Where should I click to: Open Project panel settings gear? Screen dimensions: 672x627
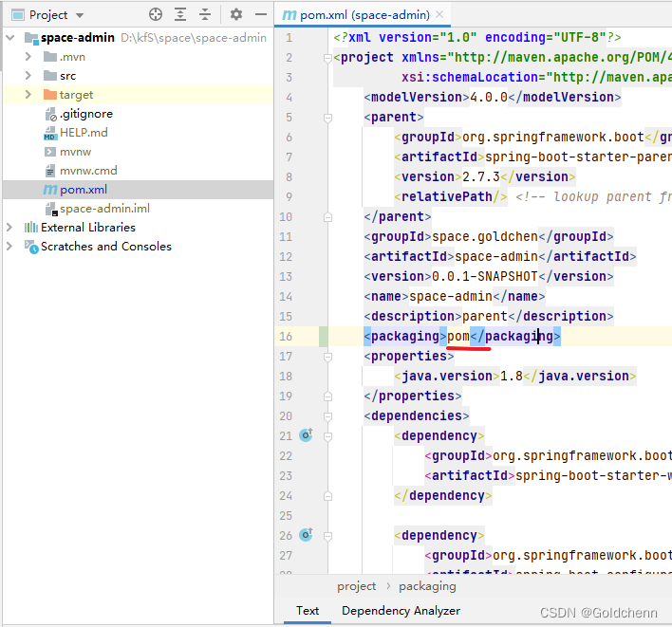point(236,14)
